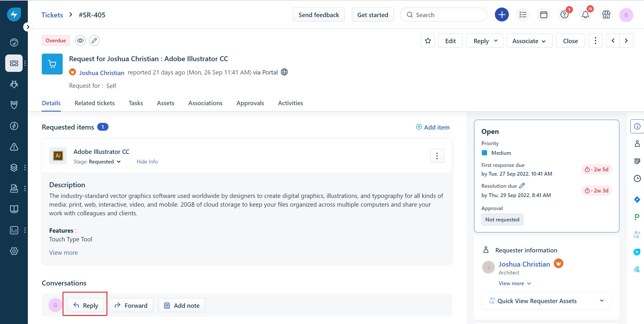Edit Resolution due with pencil icon

[522, 185]
